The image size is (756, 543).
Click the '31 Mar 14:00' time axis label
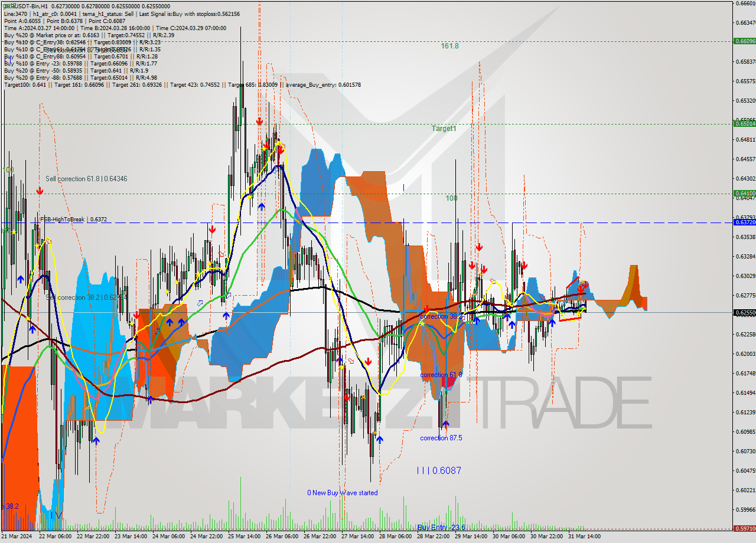(x=584, y=537)
